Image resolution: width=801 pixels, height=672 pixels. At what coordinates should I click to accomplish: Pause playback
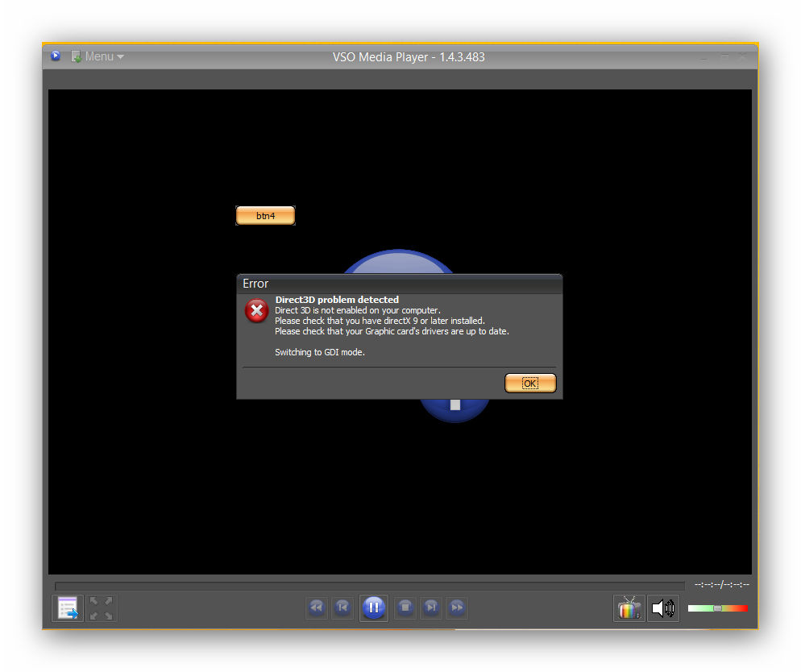(373, 608)
